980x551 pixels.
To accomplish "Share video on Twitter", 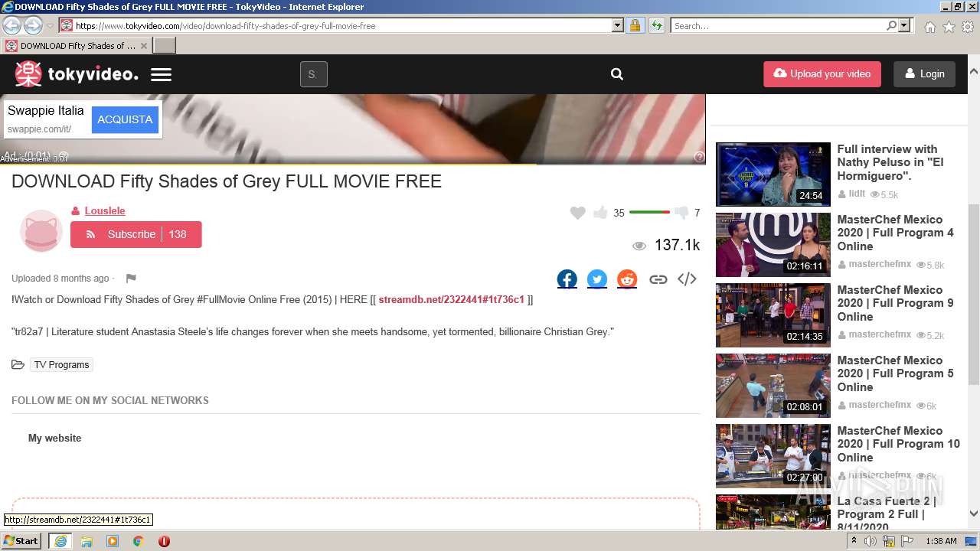I will click(x=597, y=279).
